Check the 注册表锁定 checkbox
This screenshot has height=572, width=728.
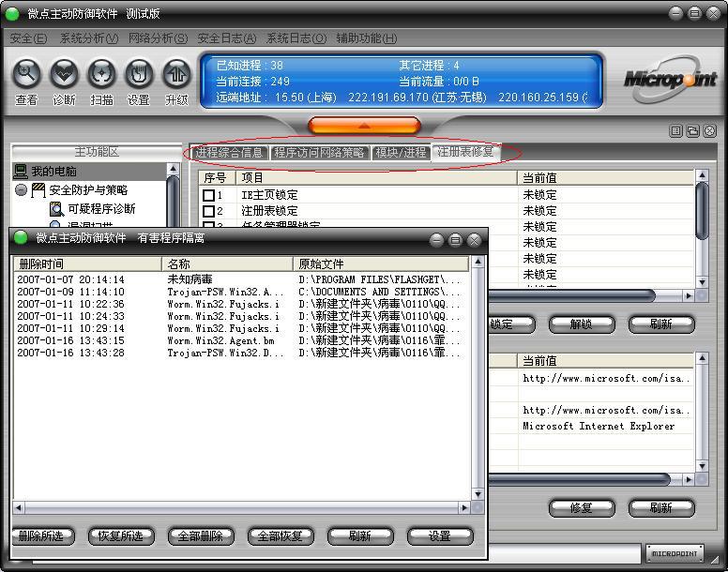click(209, 211)
